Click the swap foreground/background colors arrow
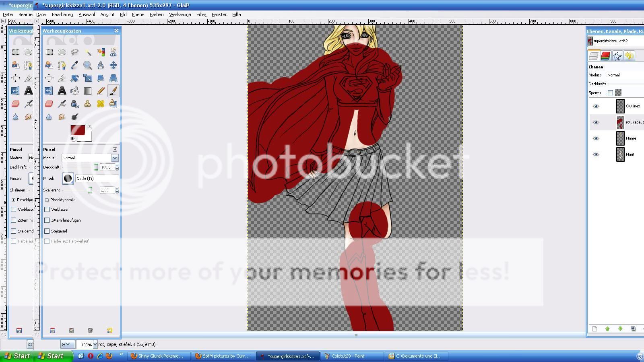 [89, 127]
